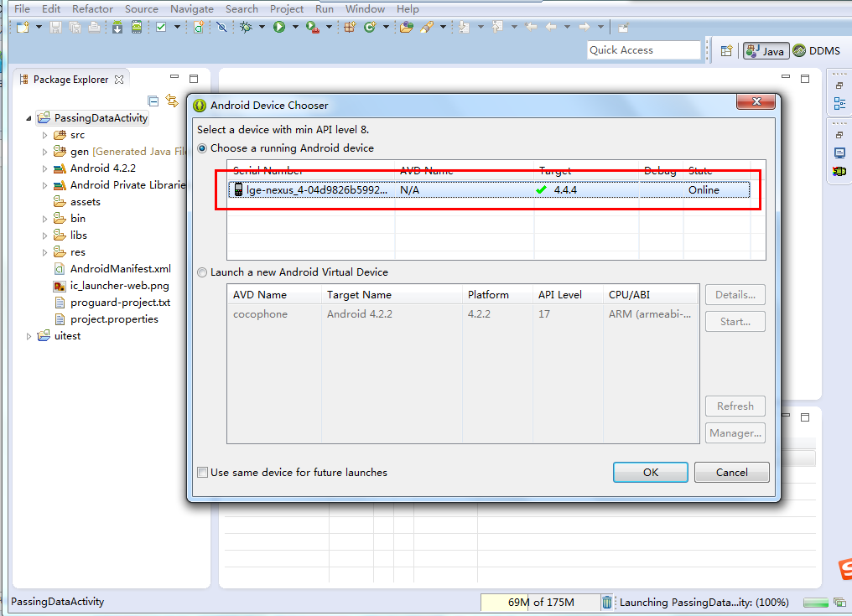
Task: Click the Search flashlight toolbar icon
Action: [x=427, y=27]
